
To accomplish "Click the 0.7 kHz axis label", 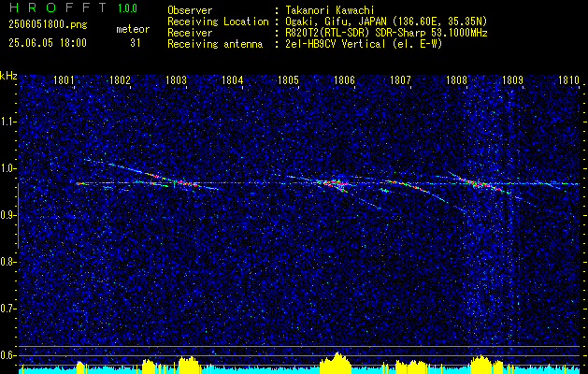I will pos(7,309).
